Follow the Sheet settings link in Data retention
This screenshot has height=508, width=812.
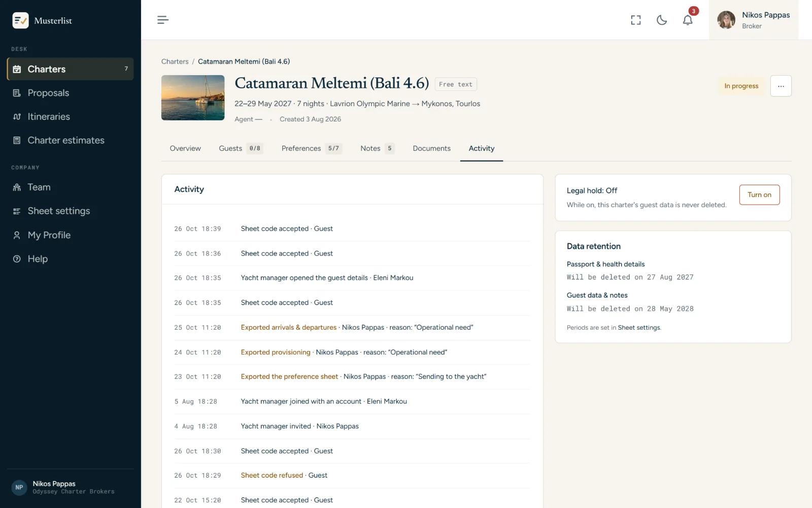(x=639, y=328)
